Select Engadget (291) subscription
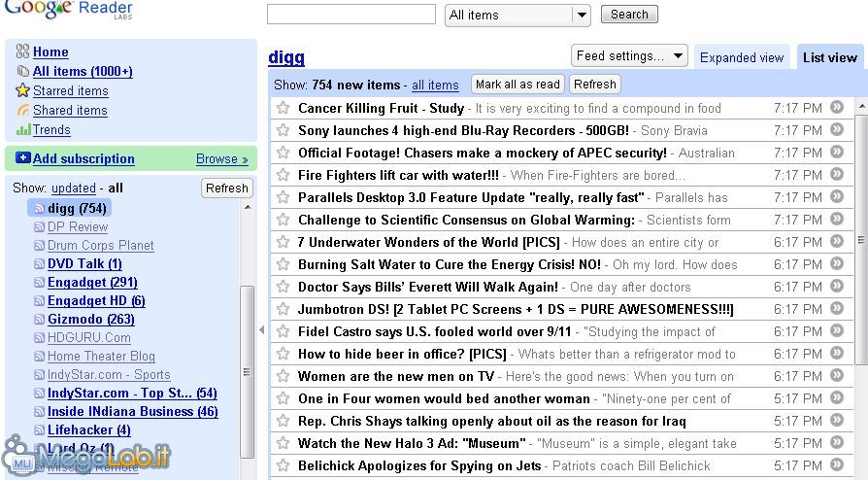Viewport: 868px width, 480px height. [92, 282]
